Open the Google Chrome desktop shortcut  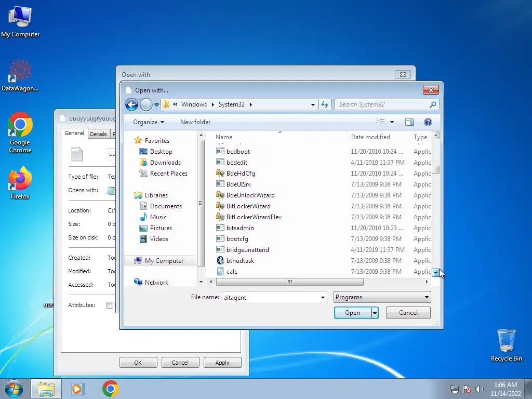(20, 132)
